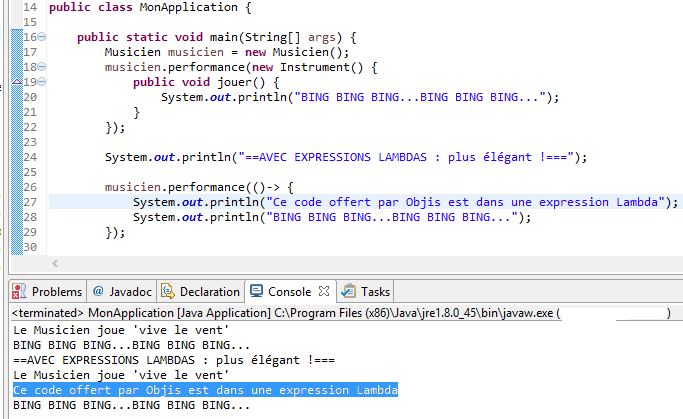Image resolution: width=683 pixels, height=419 pixels.
Task: Click line number 24 in the gutter
Action: click(x=28, y=157)
